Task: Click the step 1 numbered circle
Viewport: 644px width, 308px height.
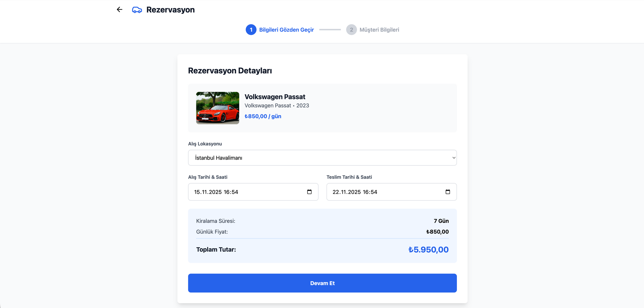Action: 251,30
